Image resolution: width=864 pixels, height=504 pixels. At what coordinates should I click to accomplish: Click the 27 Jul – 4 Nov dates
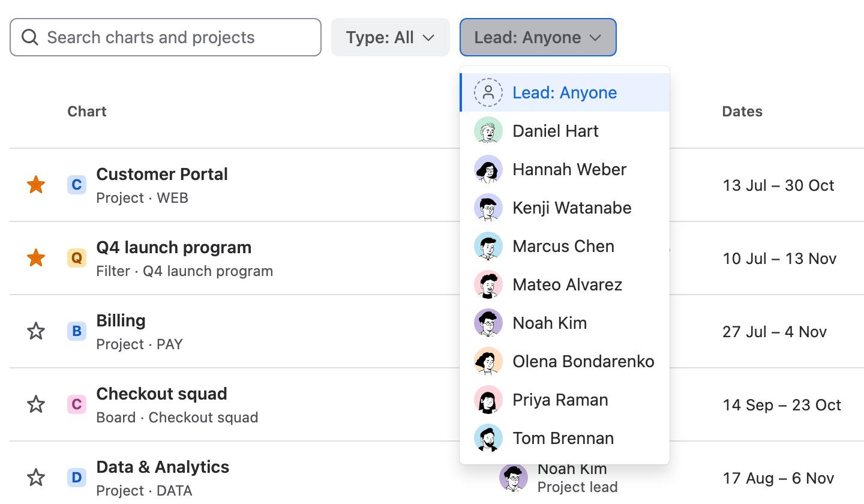(x=775, y=332)
